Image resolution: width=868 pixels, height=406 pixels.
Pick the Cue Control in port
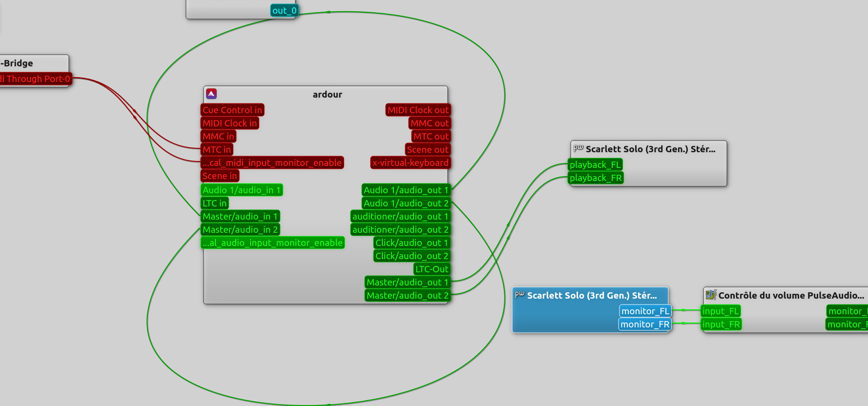pyautogui.click(x=232, y=110)
